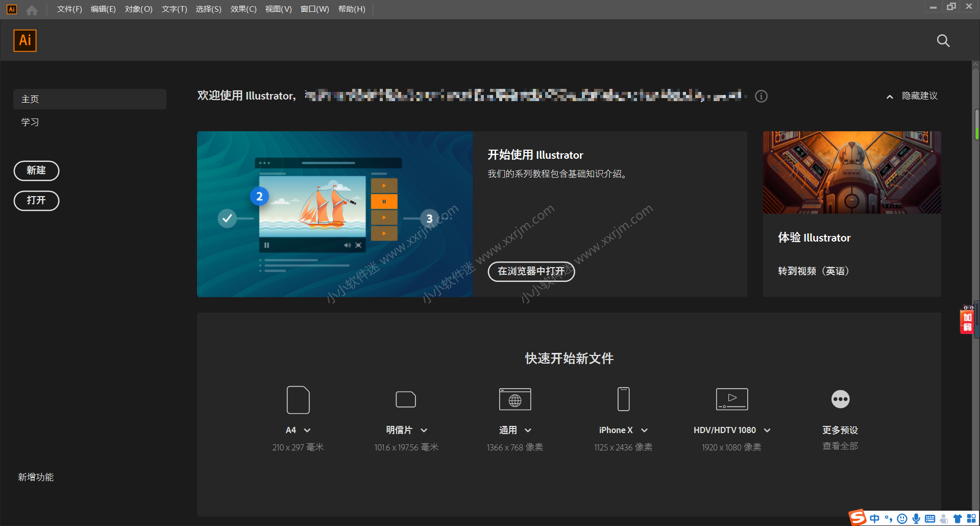Select the 明信片 postcard preset icon
This screenshot has width=980, height=526.
click(406, 399)
